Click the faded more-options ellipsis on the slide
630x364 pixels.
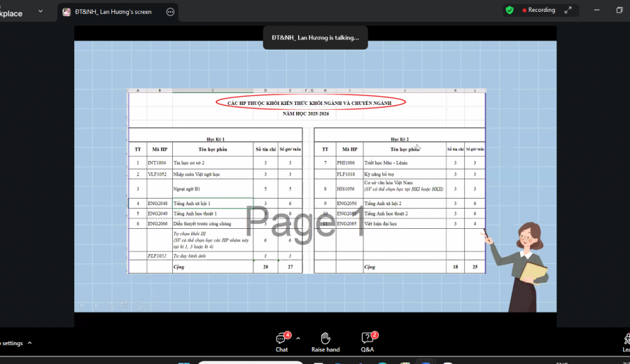click(153, 305)
